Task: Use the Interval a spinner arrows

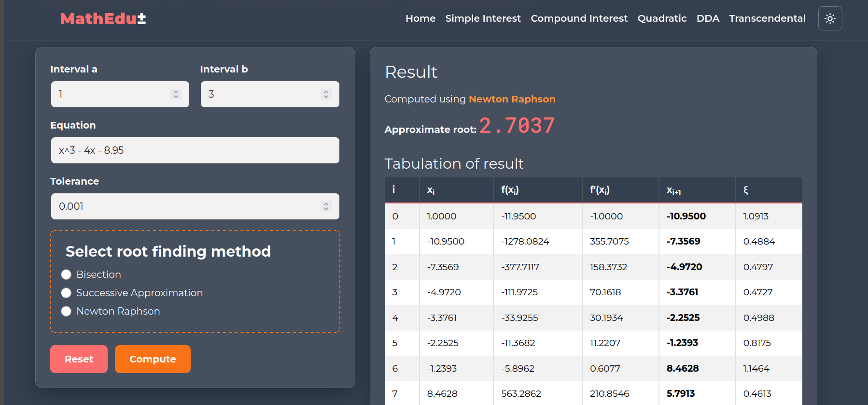Action: (176, 94)
